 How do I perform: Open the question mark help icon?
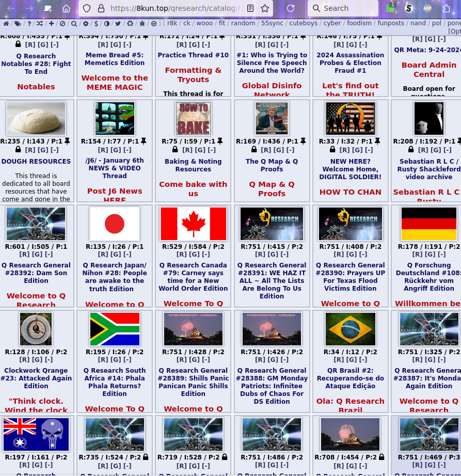click(x=29, y=23)
